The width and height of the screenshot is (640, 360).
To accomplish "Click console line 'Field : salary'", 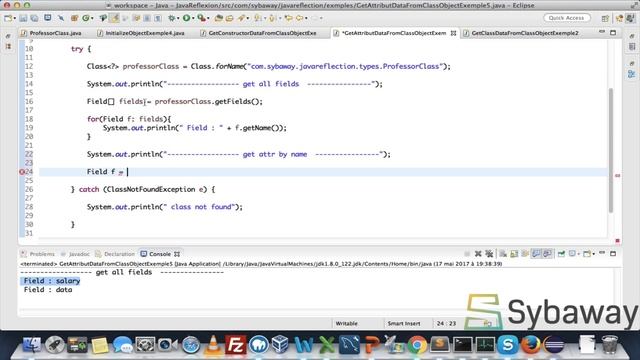I will 51,281.
